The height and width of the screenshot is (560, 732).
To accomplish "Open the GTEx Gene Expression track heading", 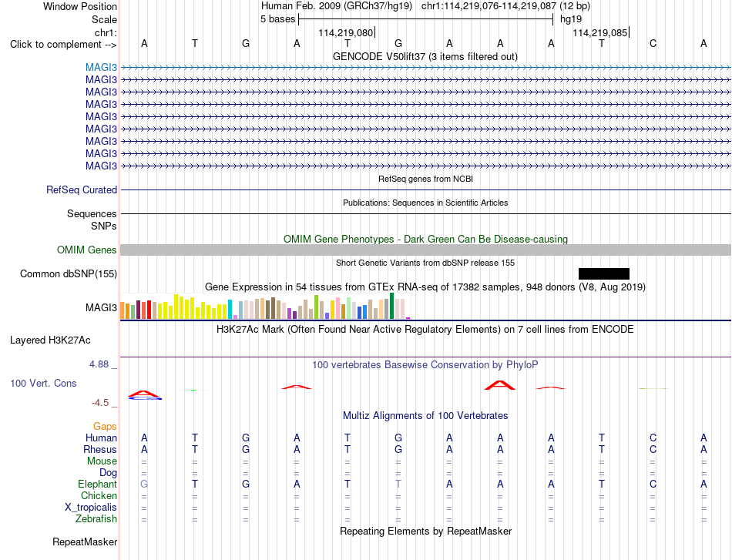I will click(425, 287).
